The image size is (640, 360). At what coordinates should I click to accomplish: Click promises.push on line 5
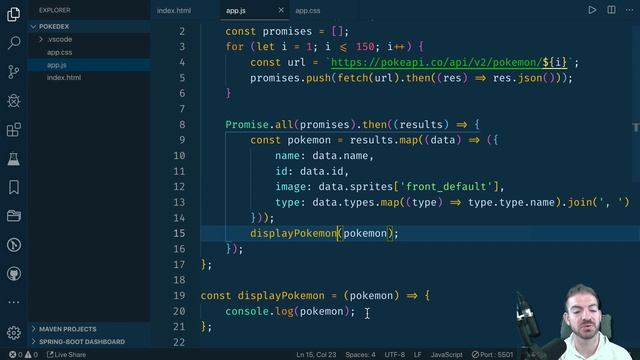tap(290, 78)
